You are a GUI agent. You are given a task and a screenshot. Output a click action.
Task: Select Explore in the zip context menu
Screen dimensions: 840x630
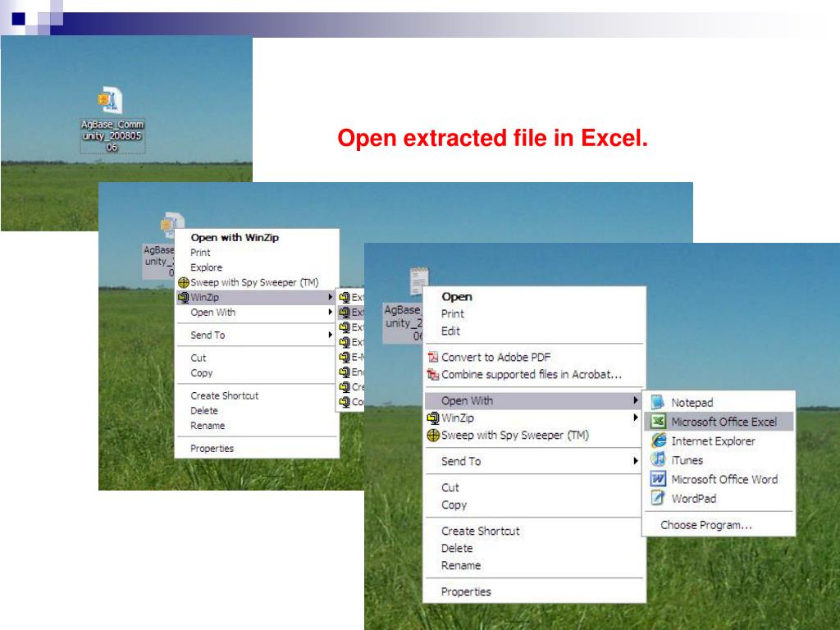(x=206, y=267)
